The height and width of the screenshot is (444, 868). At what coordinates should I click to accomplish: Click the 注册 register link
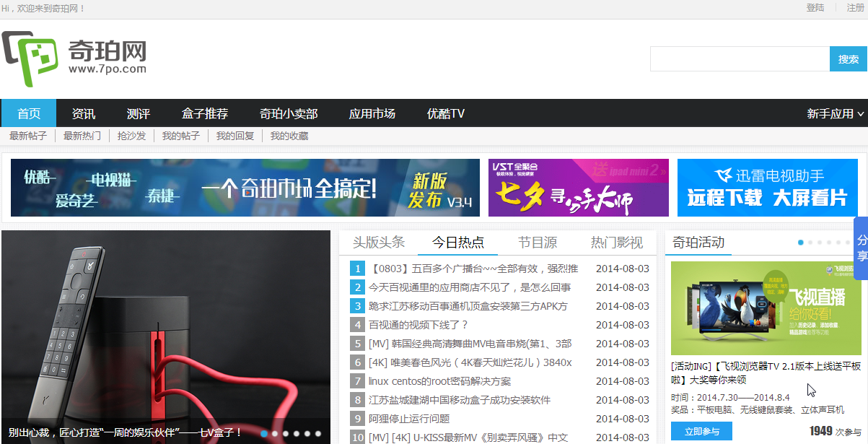[x=856, y=8]
